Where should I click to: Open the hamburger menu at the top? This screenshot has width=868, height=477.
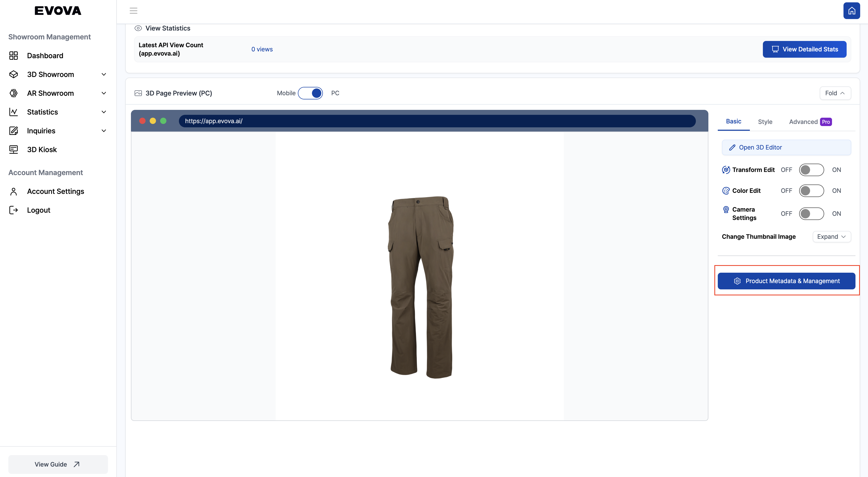[133, 10]
